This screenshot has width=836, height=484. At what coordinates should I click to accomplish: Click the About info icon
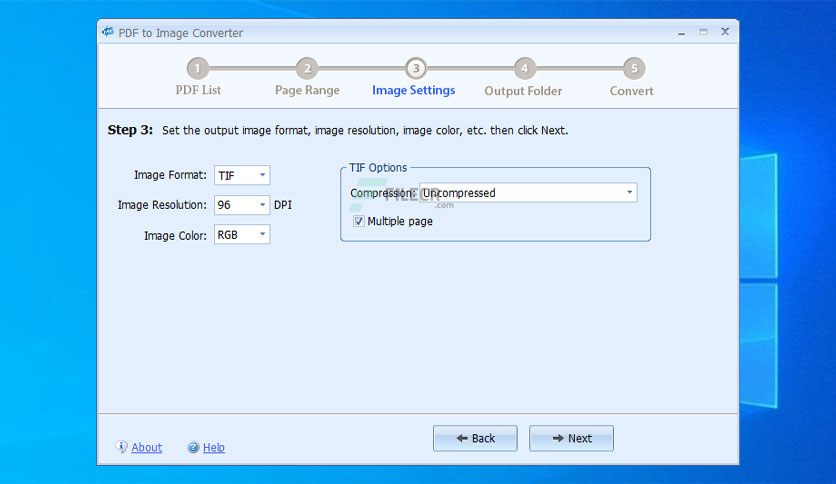pyautogui.click(x=122, y=447)
